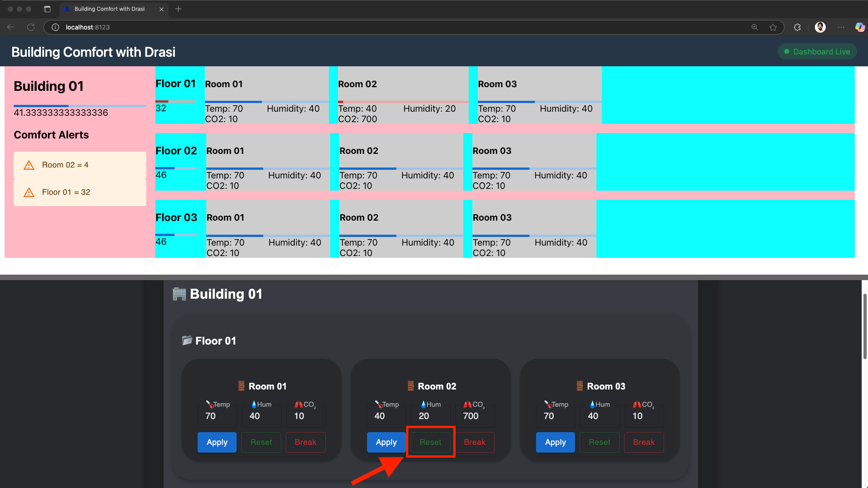
Task: Click the Copilot icon in toolbar
Action: point(859,27)
